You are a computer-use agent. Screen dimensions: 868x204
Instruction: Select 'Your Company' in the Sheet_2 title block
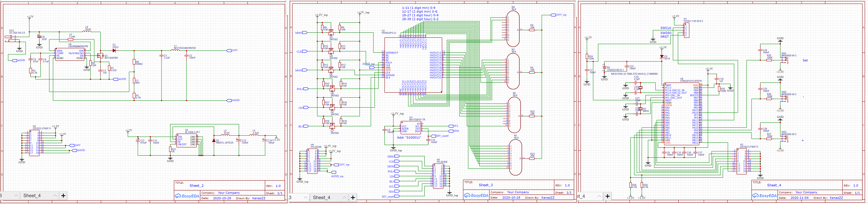[229, 193]
